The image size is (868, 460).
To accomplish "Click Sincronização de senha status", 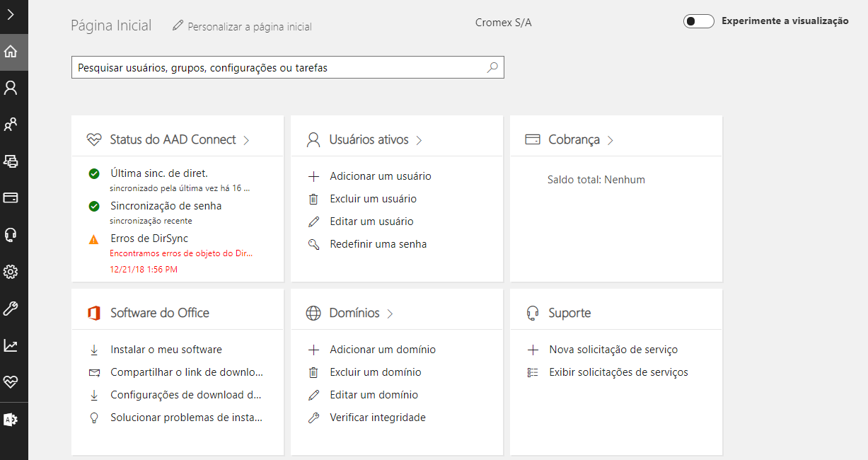I will point(166,206).
